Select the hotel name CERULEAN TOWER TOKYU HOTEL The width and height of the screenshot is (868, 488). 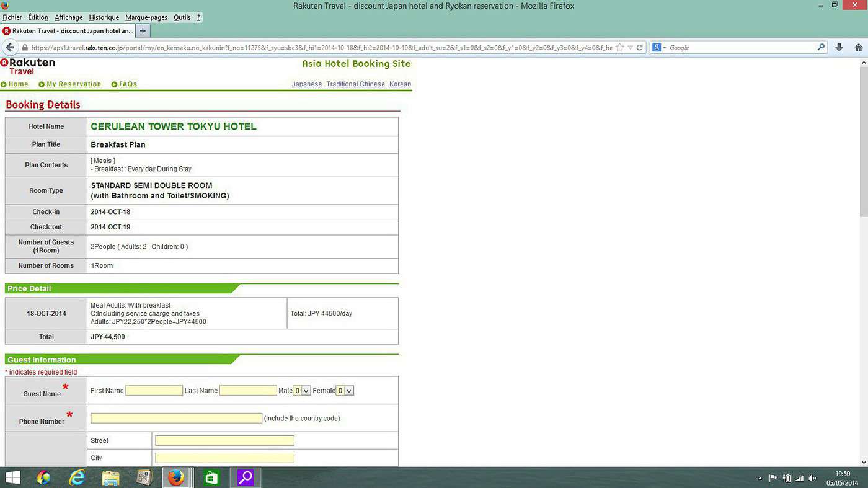pyautogui.click(x=174, y=126)
